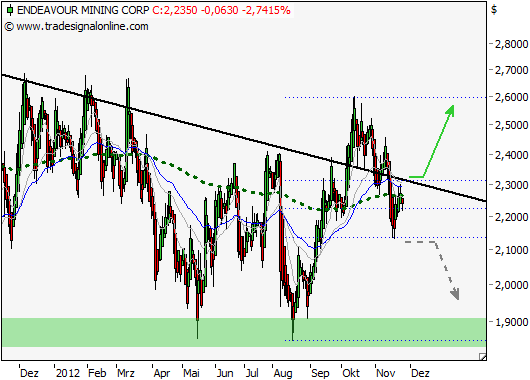This screenshot has height=380, width=530.
Task: Click the 2,0000 price axis label
Action: coord(511,285)
